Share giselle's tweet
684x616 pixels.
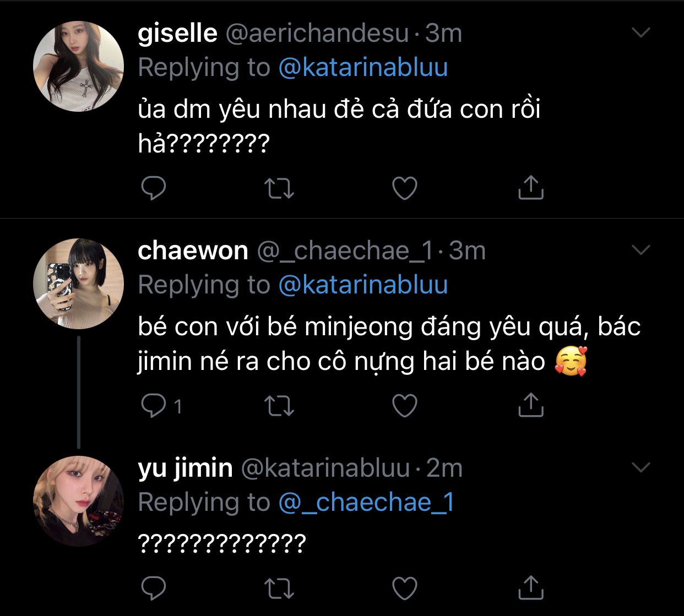[531, 188]
